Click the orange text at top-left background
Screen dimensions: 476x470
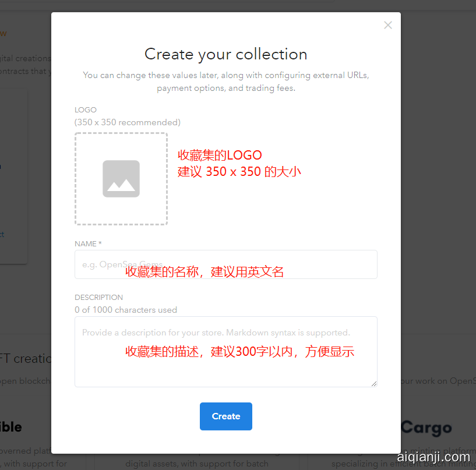point(3,33)
